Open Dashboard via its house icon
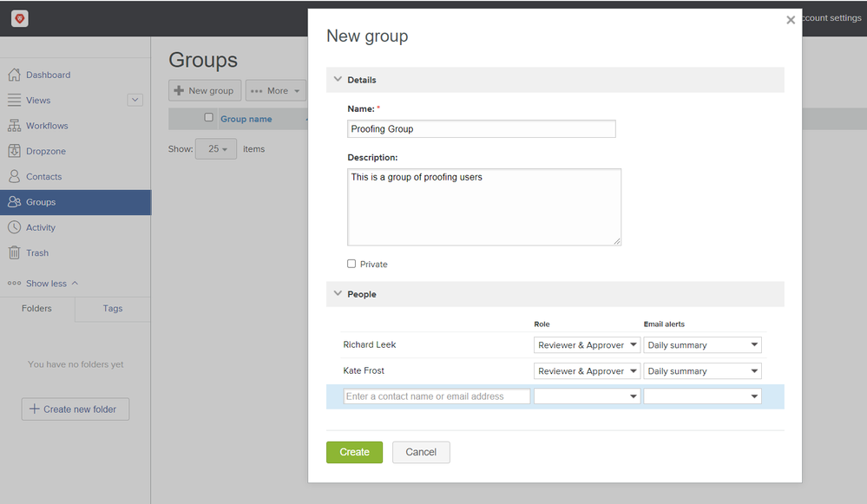 pyautogui.click(x=14, y=75)
